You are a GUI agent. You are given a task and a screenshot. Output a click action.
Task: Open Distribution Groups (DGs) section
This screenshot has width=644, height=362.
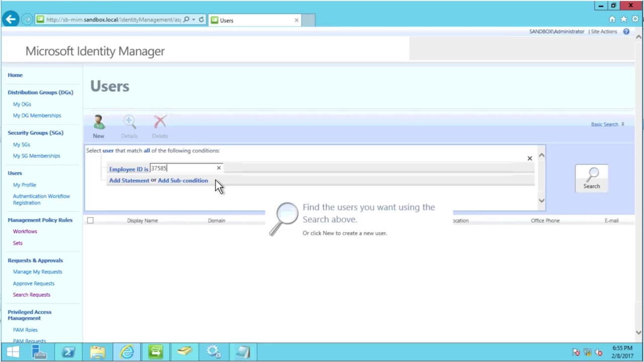point(40,93)
